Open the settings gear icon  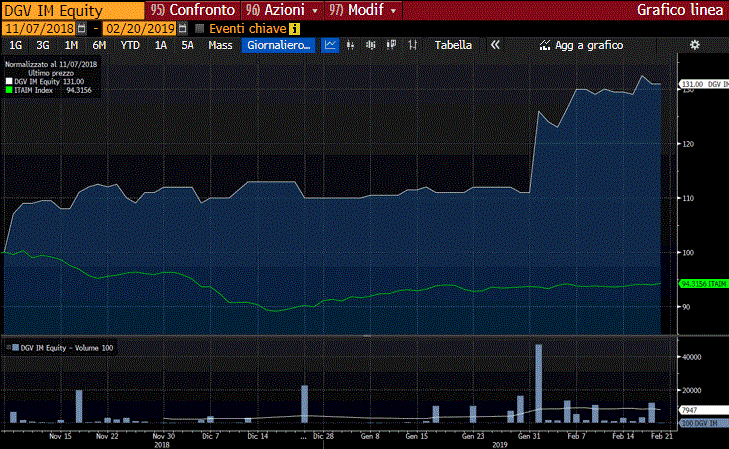pos(695,45)
